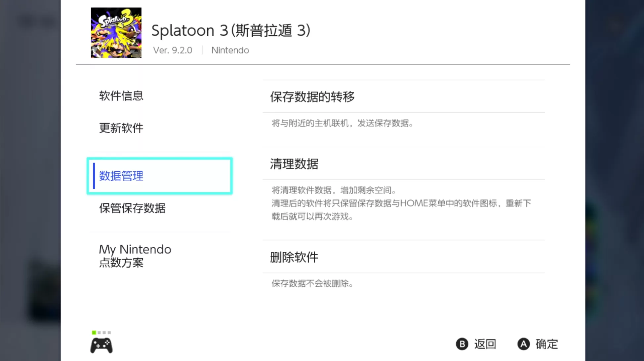Image resolution: width=644 pixels, height=361 pixels.
Task: Choose the 清理数据 option
Action: coord(294,164)
